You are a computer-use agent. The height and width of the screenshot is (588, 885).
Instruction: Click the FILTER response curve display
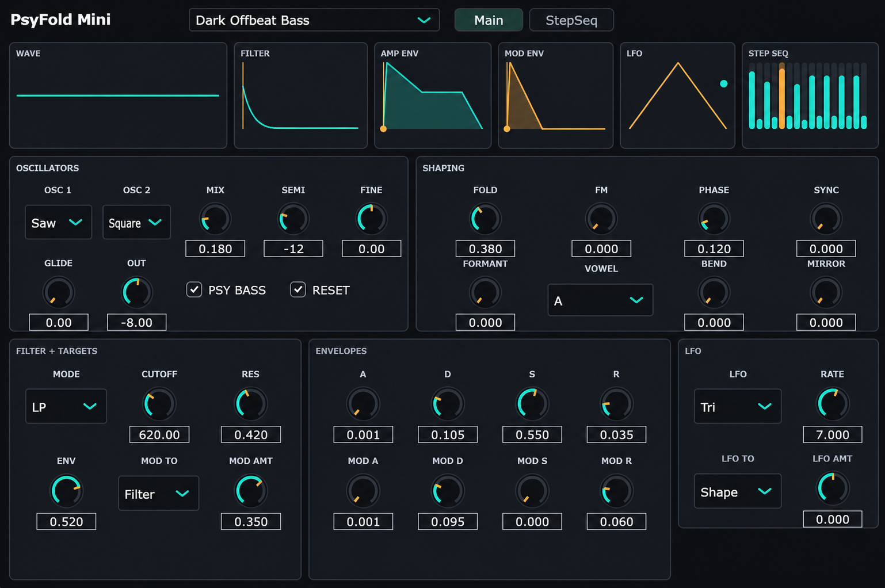(301, 96)
